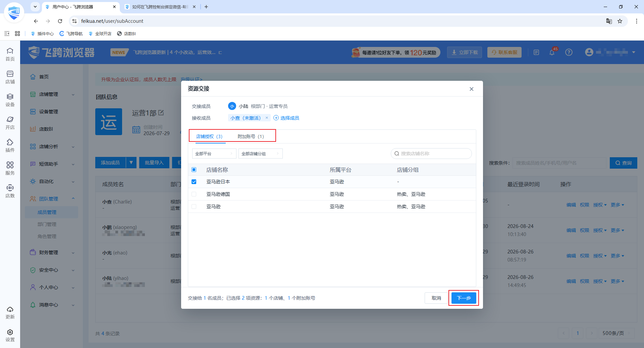Screen dimensions: 644x348
Task: Check the 亚马逊德国 store checkbox
Action: tap(194, 194)
